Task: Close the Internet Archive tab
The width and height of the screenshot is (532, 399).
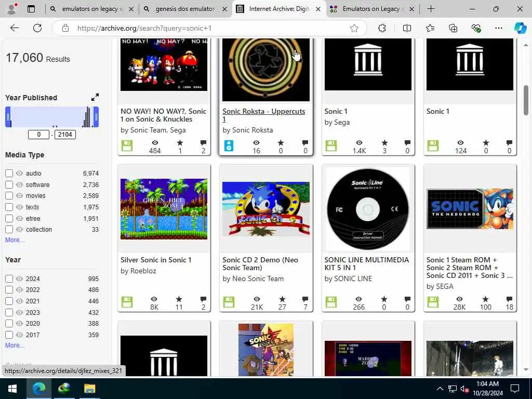Action: click(x=318, y=9)
